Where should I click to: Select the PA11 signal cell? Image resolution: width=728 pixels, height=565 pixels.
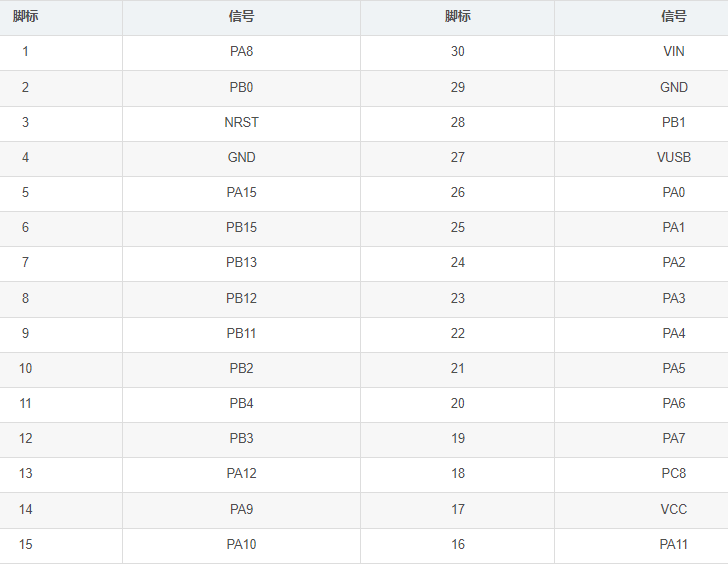pos(673,544)
